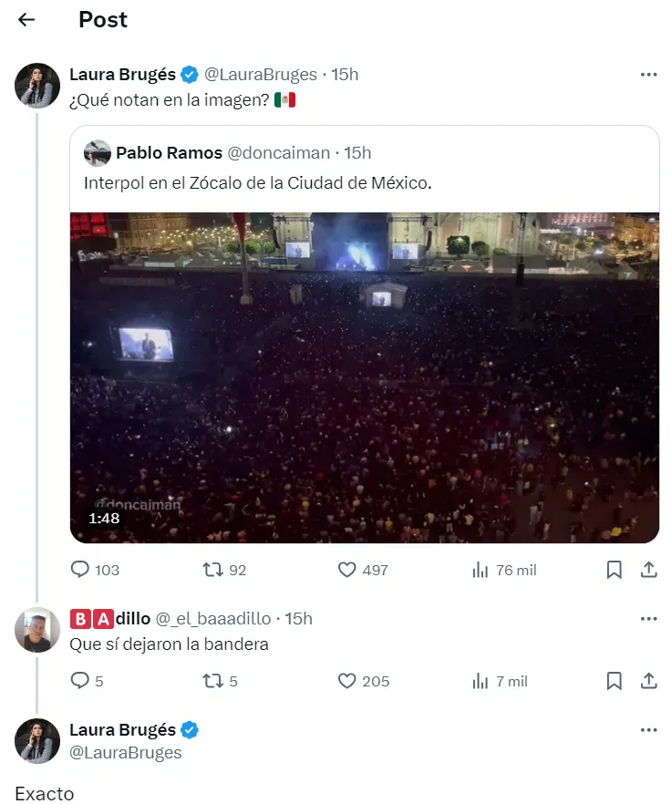Bookmark Laura Brugés' top post
The width and height of the screenshot is (672, 804).
pyautogui.click(x=615, y=570)
